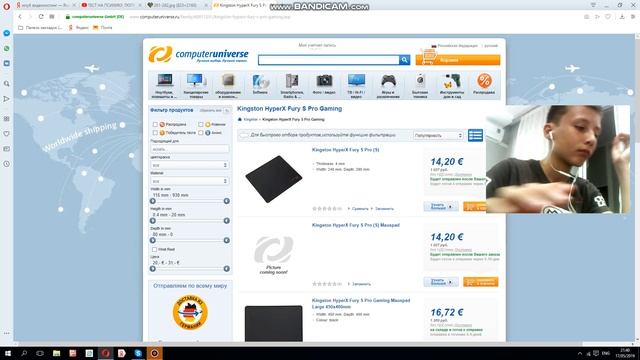Open Kingston HyperX Fury S Pro (S) title link

345,150
